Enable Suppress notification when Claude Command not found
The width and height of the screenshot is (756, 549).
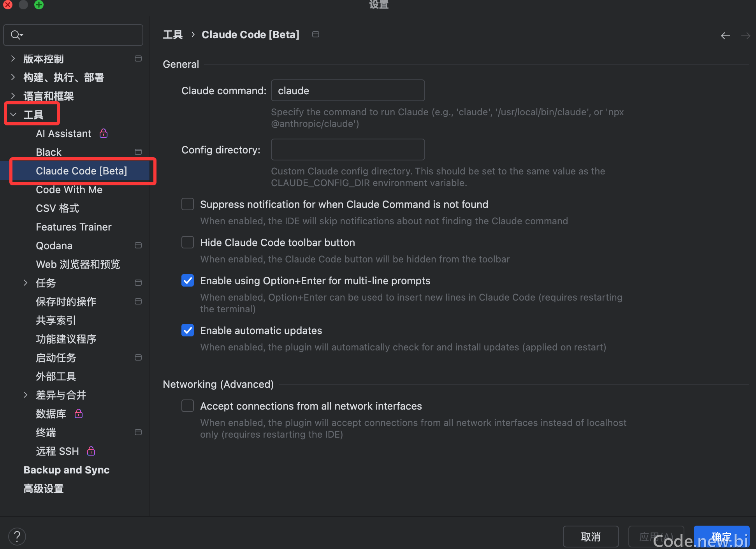pos(188,204)
